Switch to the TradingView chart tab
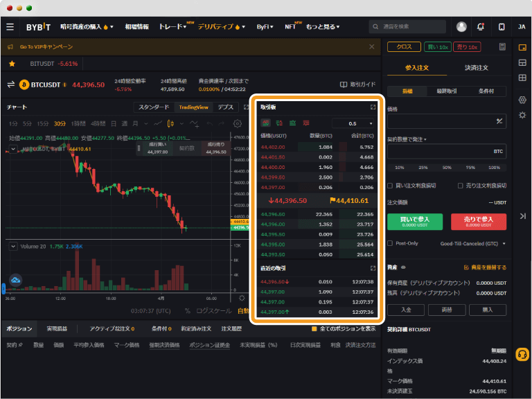Image resolution: width=532 pixels, height=399 pixels. click(193, 107)
